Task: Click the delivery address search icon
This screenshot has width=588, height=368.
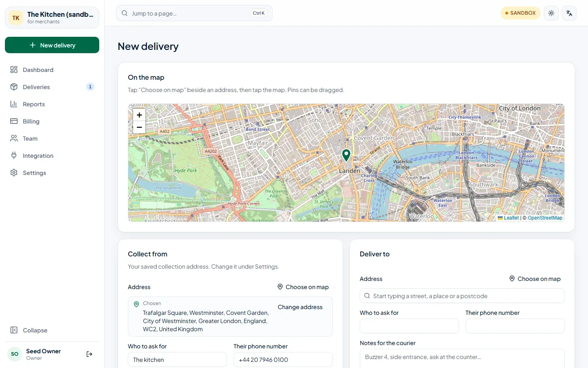Action: click(x=367, y=296)
